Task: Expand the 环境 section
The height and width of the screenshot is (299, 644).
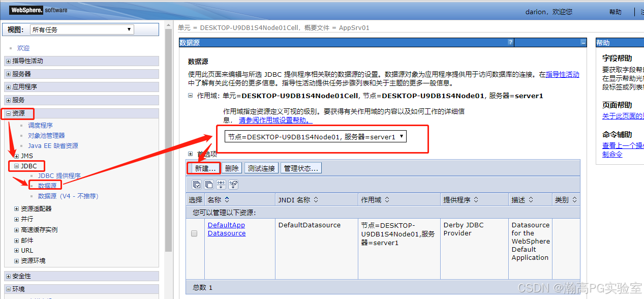Action: click(x=8, y=289)
